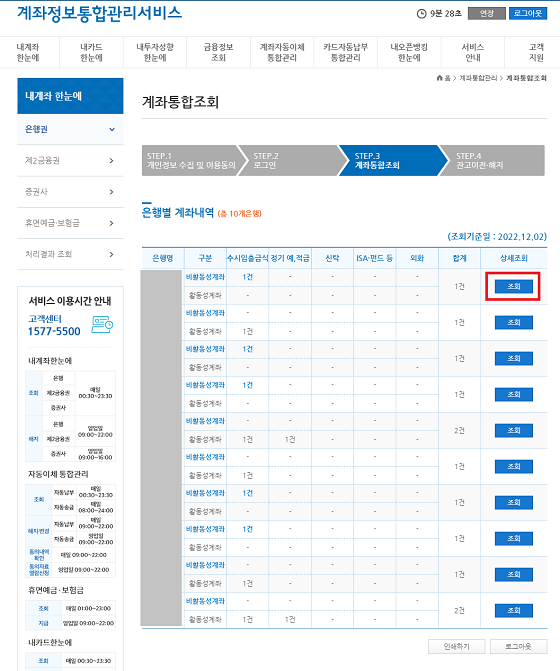
Task: Click the 신탁 column header
Action: coord(332,258)
